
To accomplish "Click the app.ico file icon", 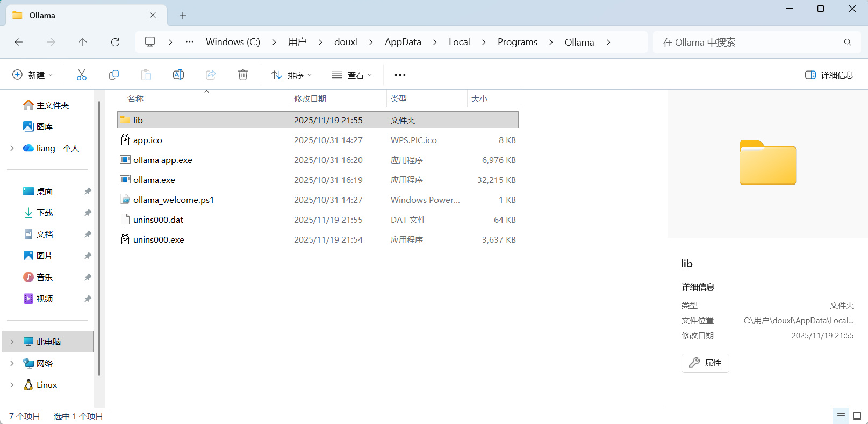I will click(x=125, y=140).
